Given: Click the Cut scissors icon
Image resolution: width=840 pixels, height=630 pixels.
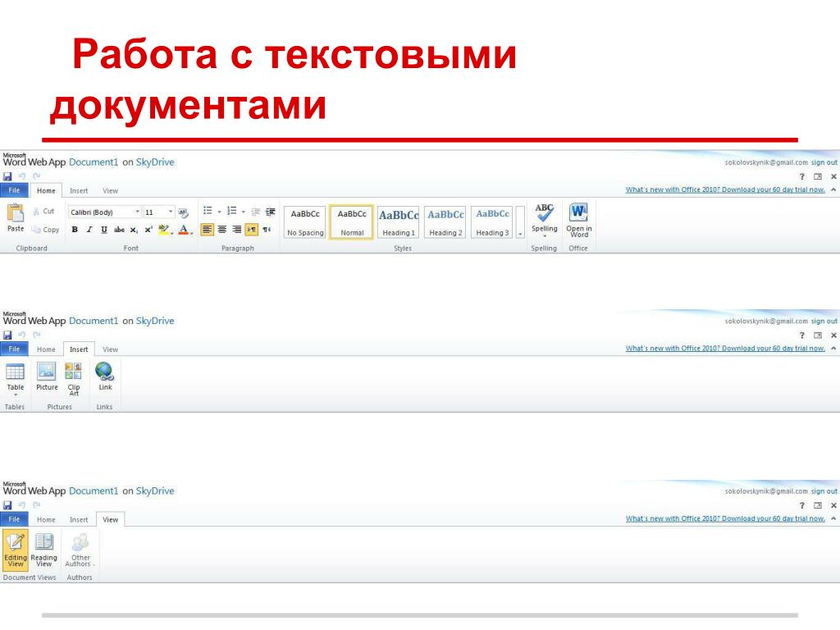Looking at the screenshot, I should [36, 212].
